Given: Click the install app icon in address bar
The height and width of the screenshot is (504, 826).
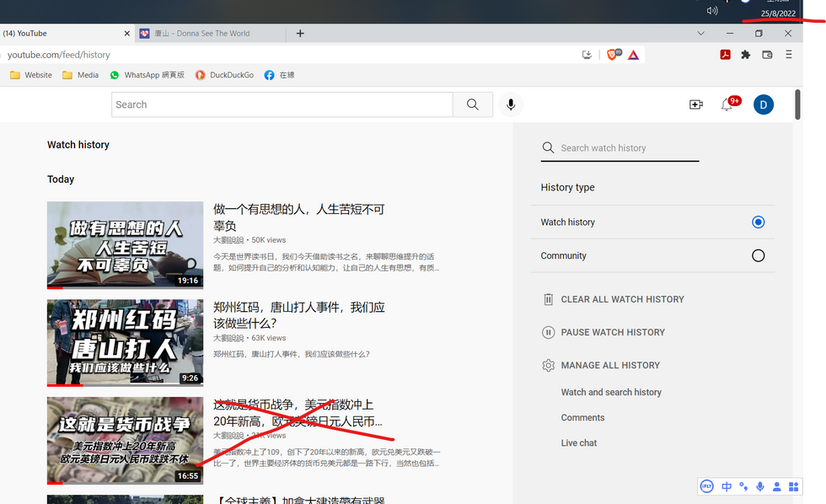Looking at the screenshot, I should (587, 54).
